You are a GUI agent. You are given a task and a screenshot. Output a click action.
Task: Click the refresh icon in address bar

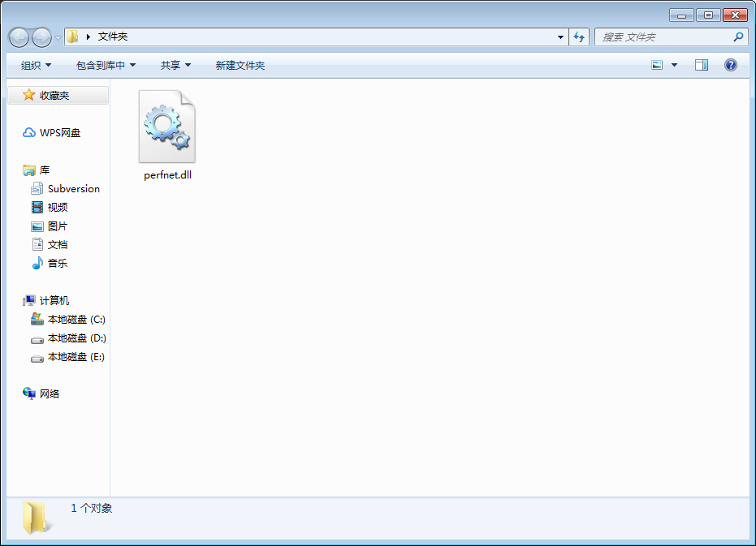pyautogui.click(x=579, y=37)
